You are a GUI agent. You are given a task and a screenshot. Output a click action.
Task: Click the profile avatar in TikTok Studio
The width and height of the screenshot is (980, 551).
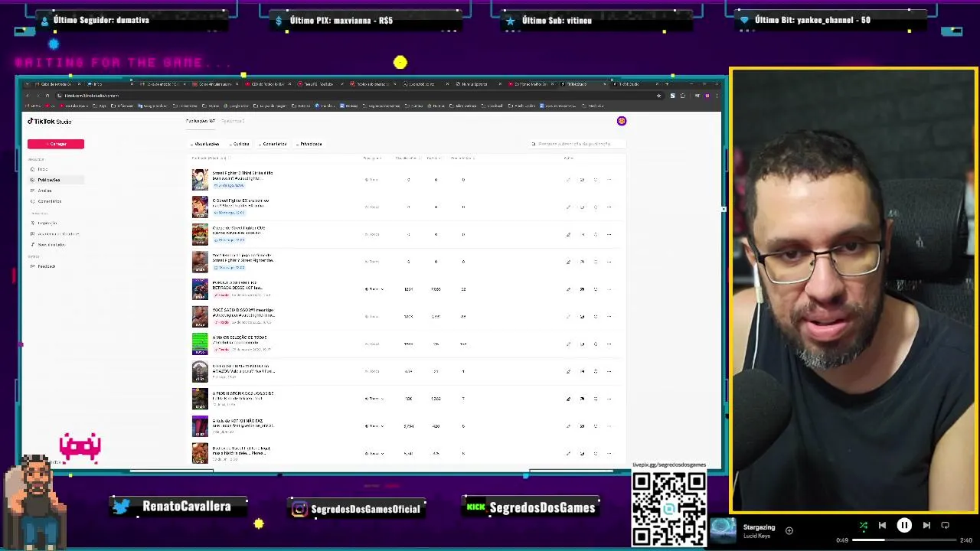(x=622, y=121)
